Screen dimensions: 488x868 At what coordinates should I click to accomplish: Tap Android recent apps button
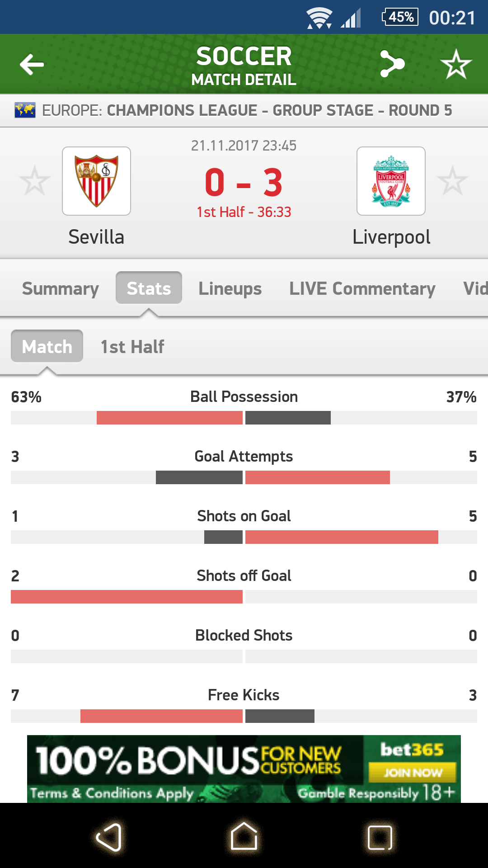tap(380, 837)
